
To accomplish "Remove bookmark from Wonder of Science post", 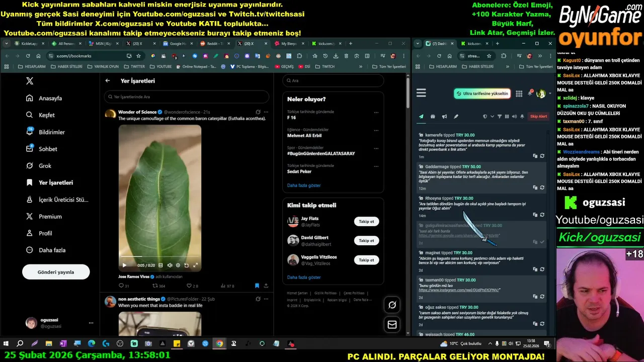I will 257,286.
